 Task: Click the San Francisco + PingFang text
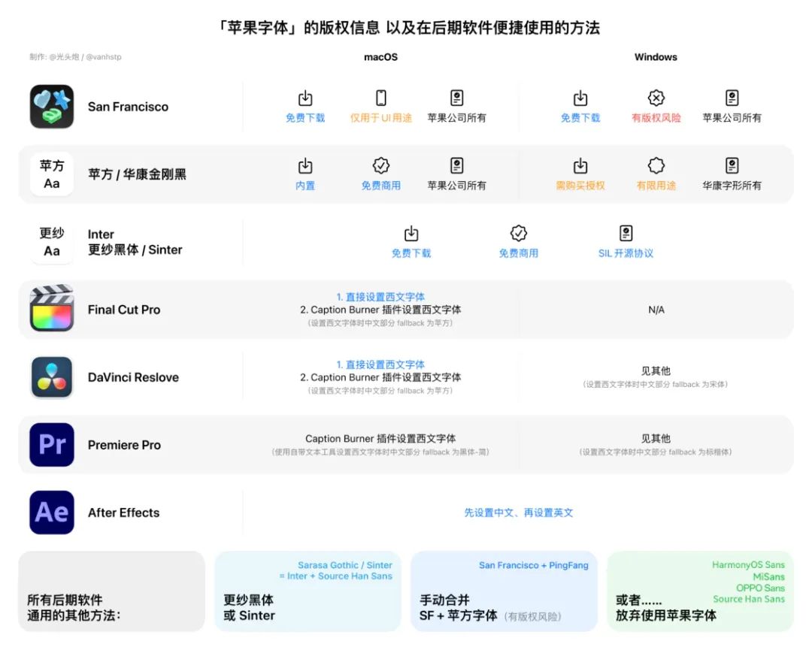tap(533, 565)
